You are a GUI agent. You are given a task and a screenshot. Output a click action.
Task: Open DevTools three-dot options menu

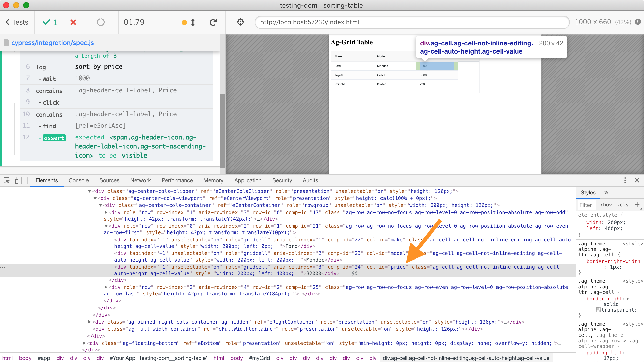click(x=625, y=180)
